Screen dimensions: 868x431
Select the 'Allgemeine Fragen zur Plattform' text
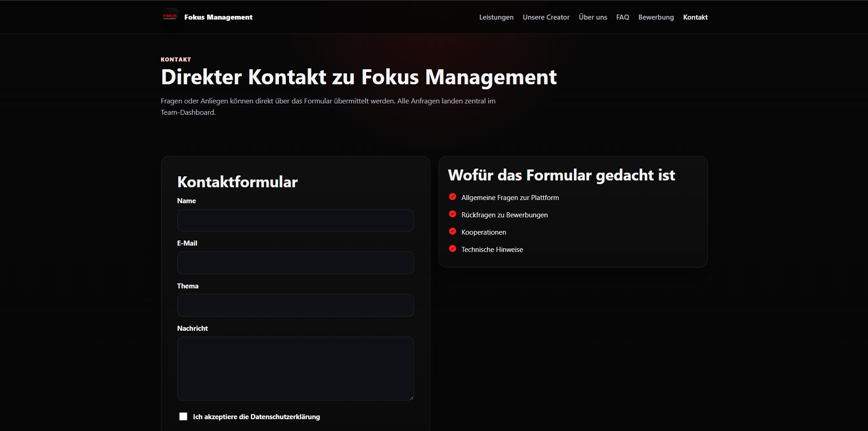click(x=510, y=198)
